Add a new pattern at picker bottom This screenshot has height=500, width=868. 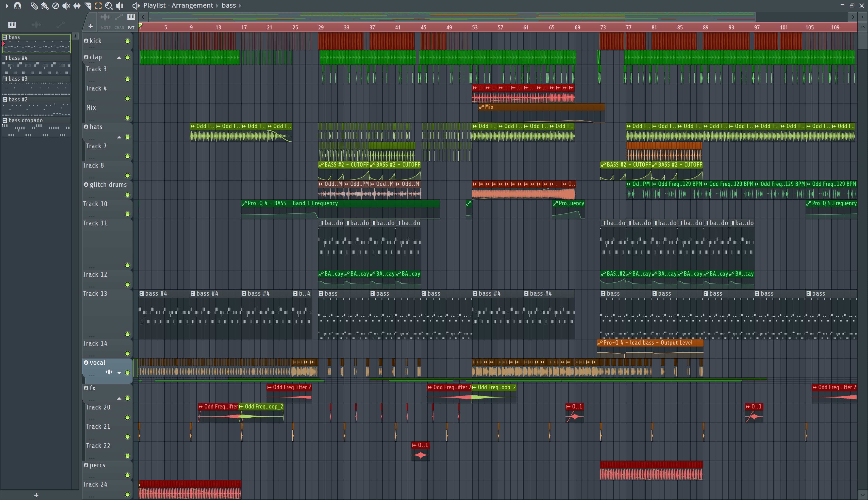pyautogui.click(x=36, y=495)
